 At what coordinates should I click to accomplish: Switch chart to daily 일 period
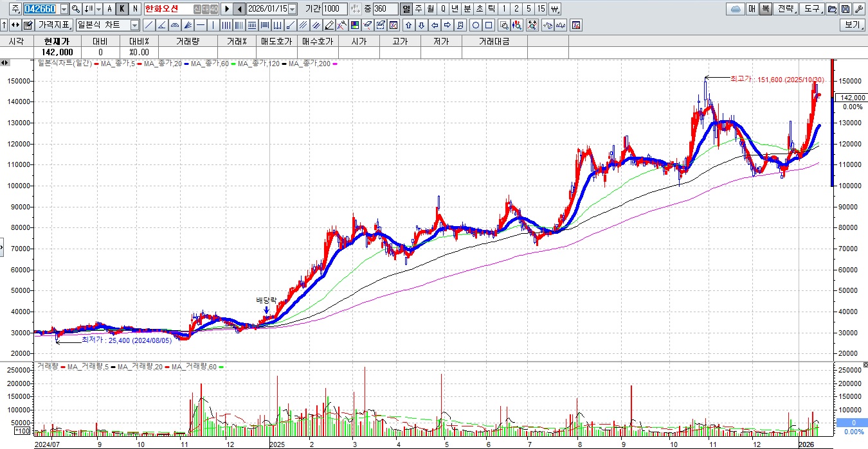coord(406,9)
